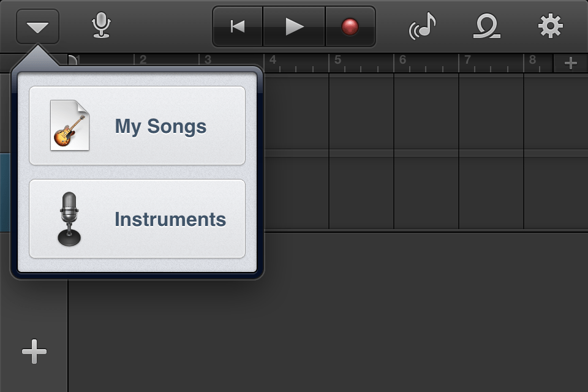The width and height of the screenshot is (588, 392).
Task: Click the musical note mixer icon
Action: point(422,26)
